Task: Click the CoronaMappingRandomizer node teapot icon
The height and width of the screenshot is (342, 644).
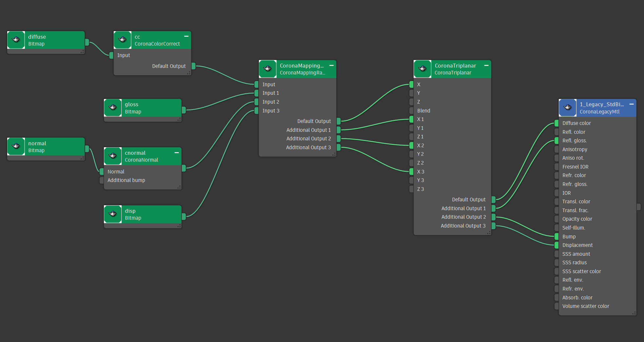Action: (267, 69)
